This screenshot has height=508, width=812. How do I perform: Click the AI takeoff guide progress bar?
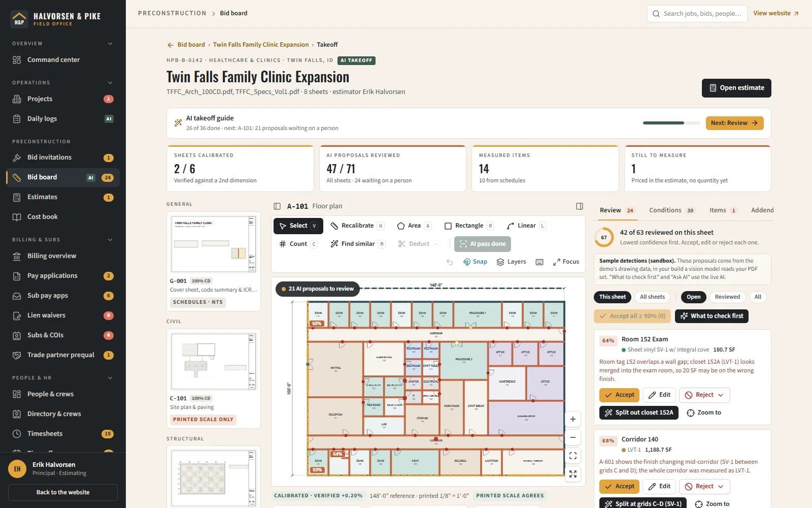click(x=671, y=123)
